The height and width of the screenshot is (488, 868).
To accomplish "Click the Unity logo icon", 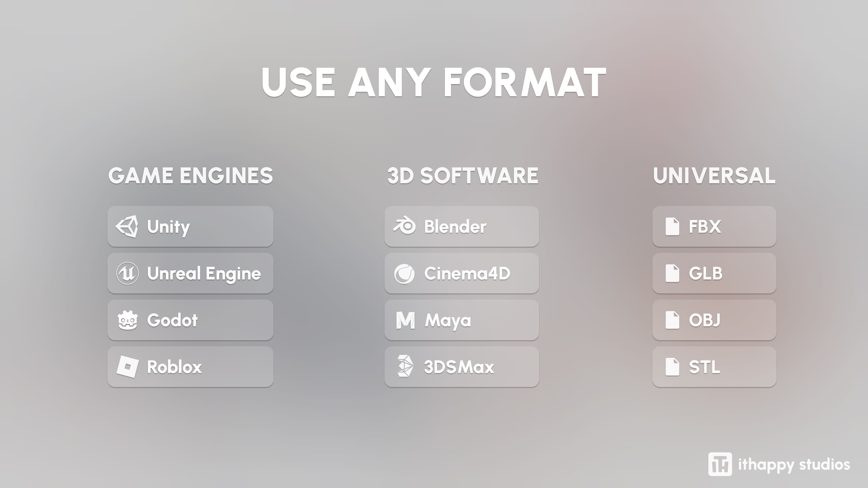I will (x=127, y=226).
